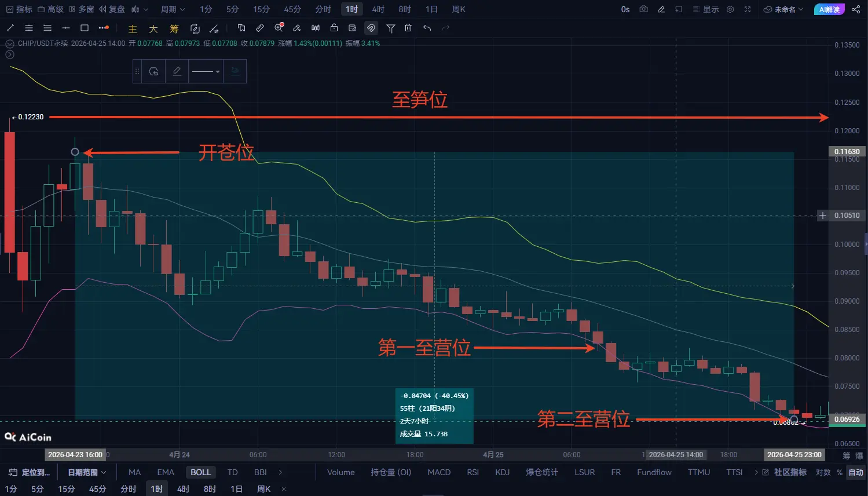Image resolution: width=868 pixels, height=496 pixels.
Task: Open the 社区指标 community indicators
Action: coord(785,472)
